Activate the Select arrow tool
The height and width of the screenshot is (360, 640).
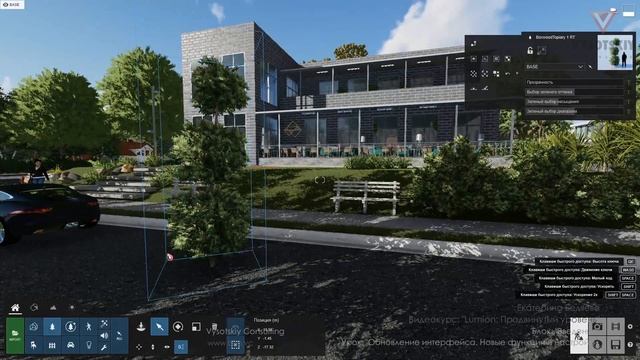[x=159, y=327]
